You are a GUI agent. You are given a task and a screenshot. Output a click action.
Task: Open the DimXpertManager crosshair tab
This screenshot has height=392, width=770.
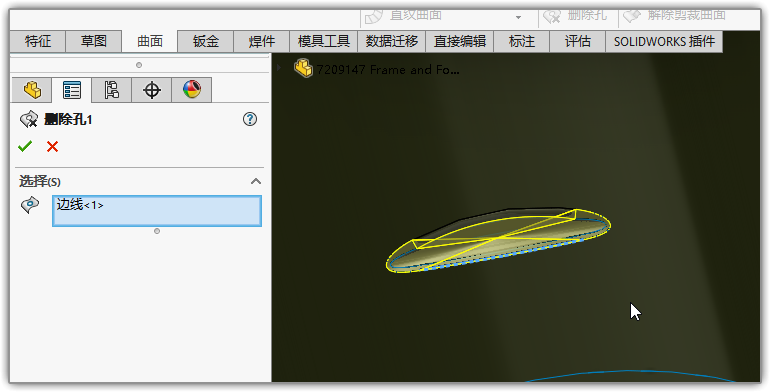coord(152,90)
